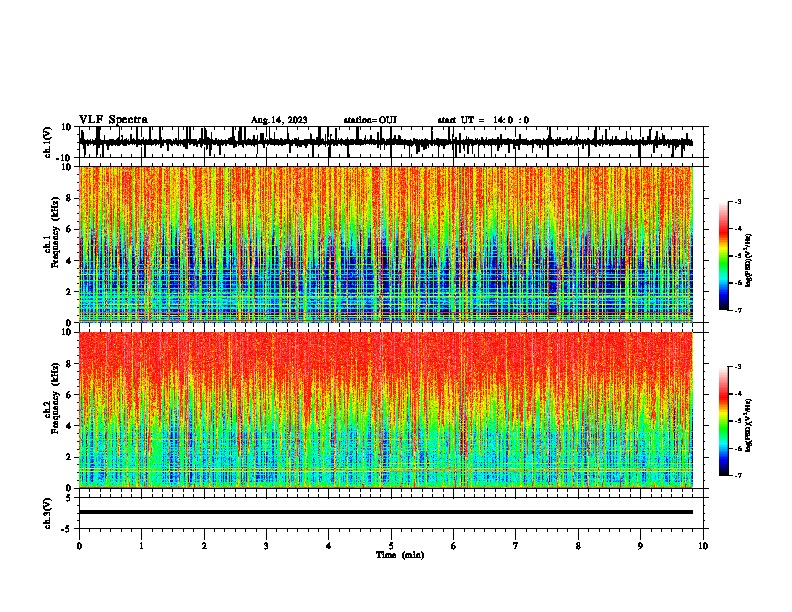The width and height of the screenshot is (792, 612).
Task: Click the 'start UT = 14:0 :0' label
Action: pos(483,120)
